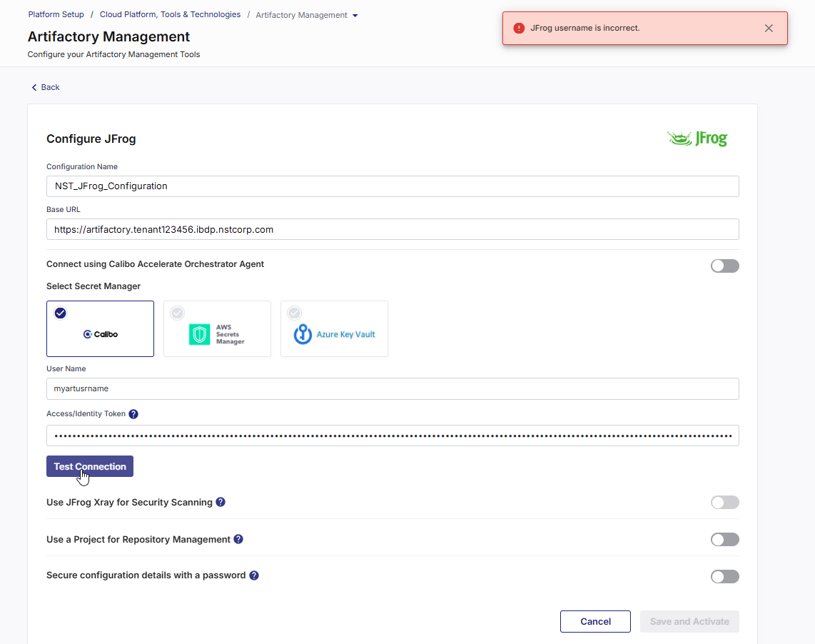Go to Cloud Platform, Tools & Technologies
The width and height of the screenshot is (815, 644).
(x=170, y=14)
